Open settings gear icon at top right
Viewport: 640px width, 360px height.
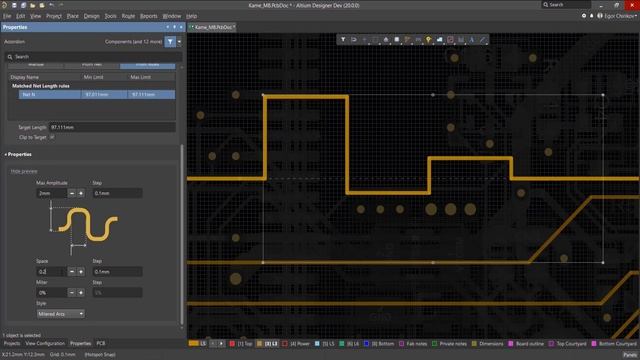(x=584, y=16)
